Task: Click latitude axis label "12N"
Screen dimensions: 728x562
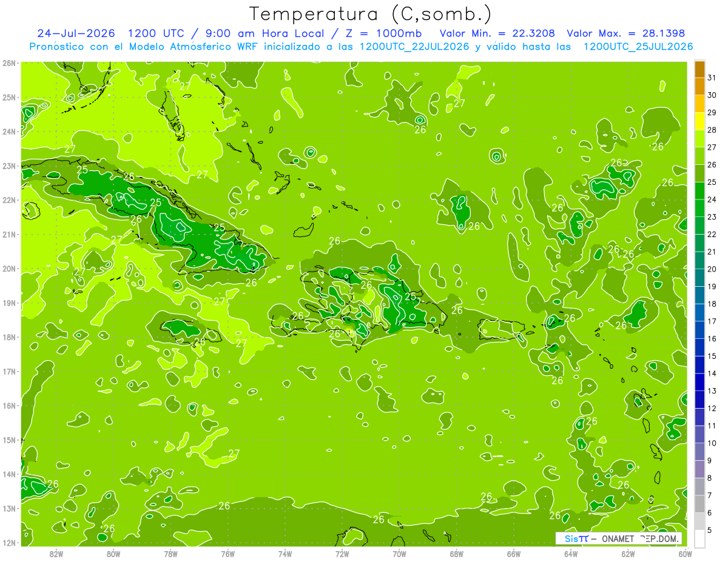Action: coord(10,543)
